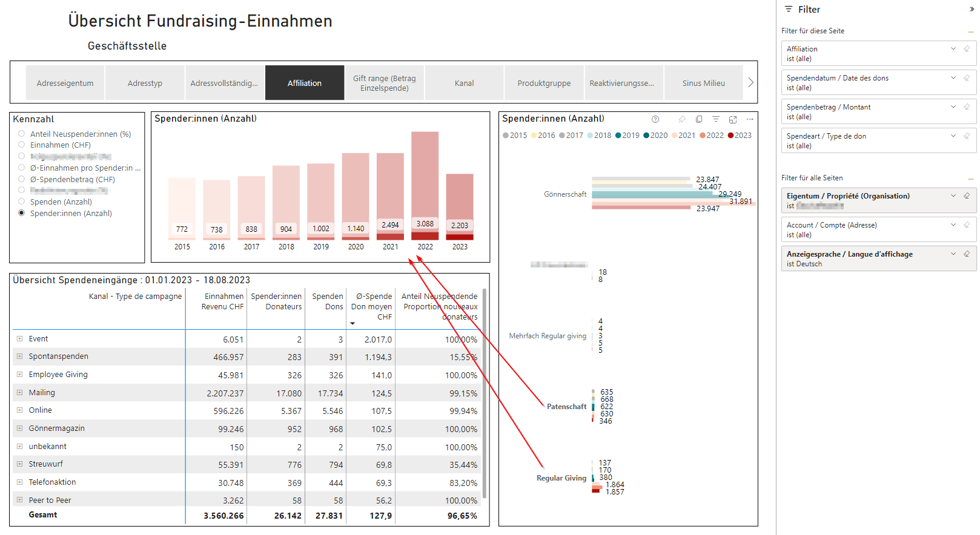
Task: Collapse the Filter pane with double chevron
Action: [x=972, y=9]
